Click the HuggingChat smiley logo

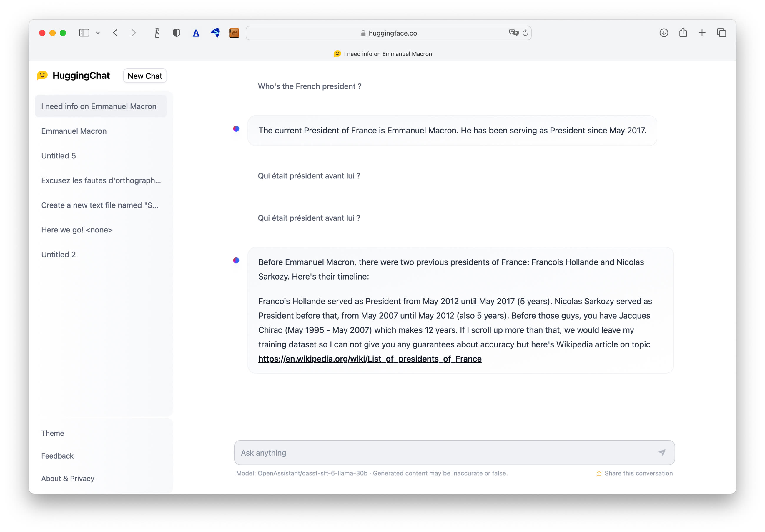click(43, 76)
